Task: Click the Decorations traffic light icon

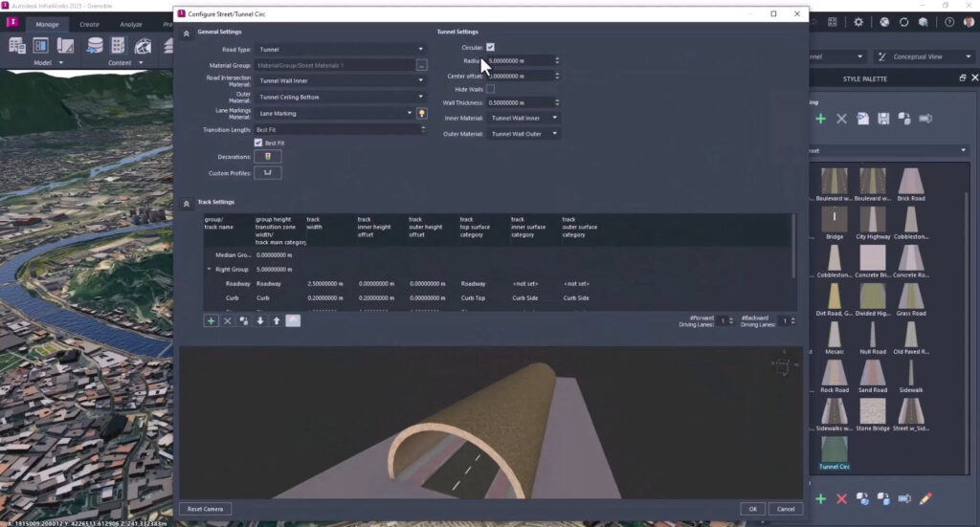Action: 268,157
